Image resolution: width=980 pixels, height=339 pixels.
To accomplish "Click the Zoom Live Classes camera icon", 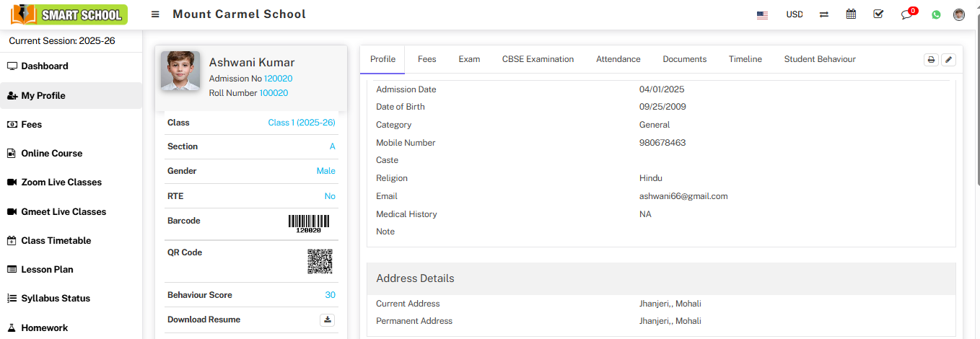I will [x=12, y=182].
